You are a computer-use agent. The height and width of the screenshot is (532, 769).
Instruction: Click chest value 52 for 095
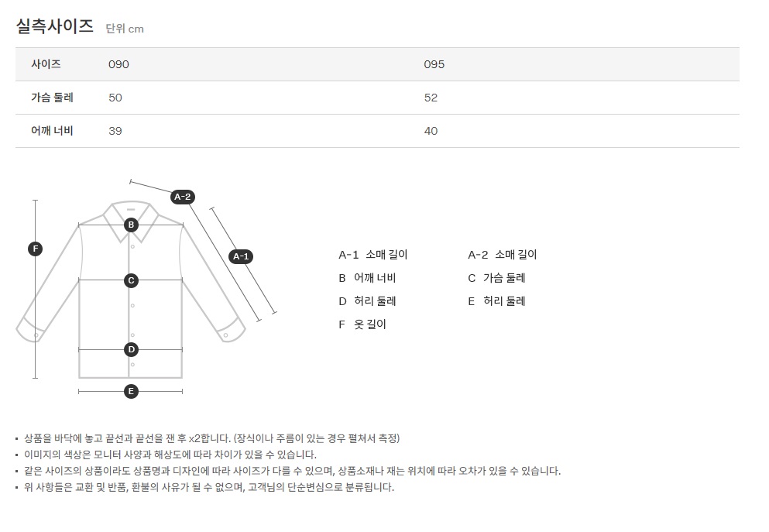[x=431, y=98]
